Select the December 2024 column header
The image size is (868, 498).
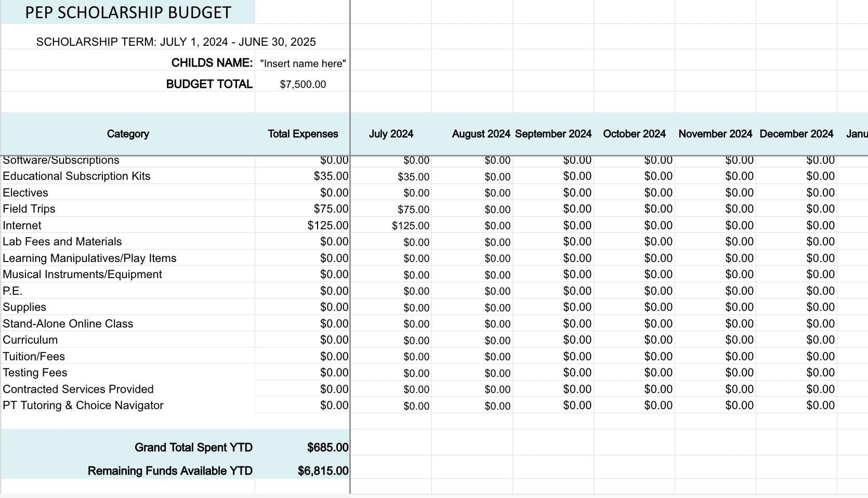point(796,134)
